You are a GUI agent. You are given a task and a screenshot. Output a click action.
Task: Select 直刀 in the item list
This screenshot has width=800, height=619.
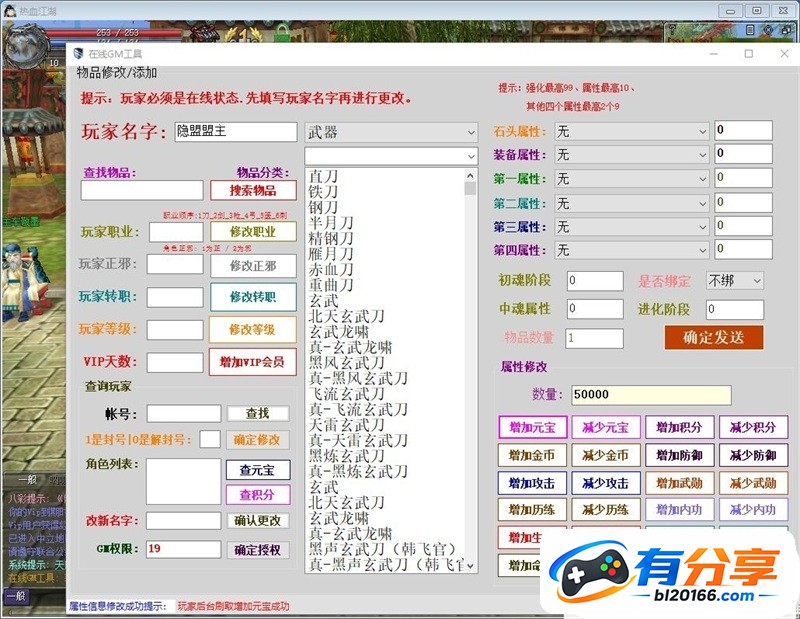click(x=323, y=176)
